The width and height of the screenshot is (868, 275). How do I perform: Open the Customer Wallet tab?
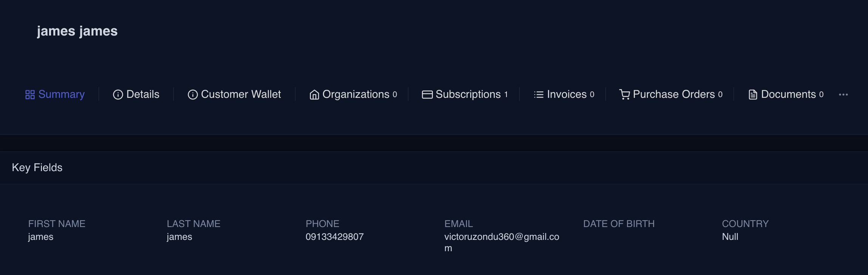coord(241,94)
